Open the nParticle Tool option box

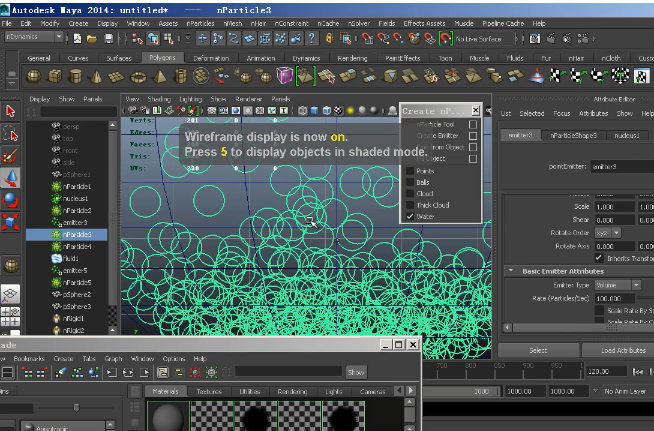click(473, 124)
